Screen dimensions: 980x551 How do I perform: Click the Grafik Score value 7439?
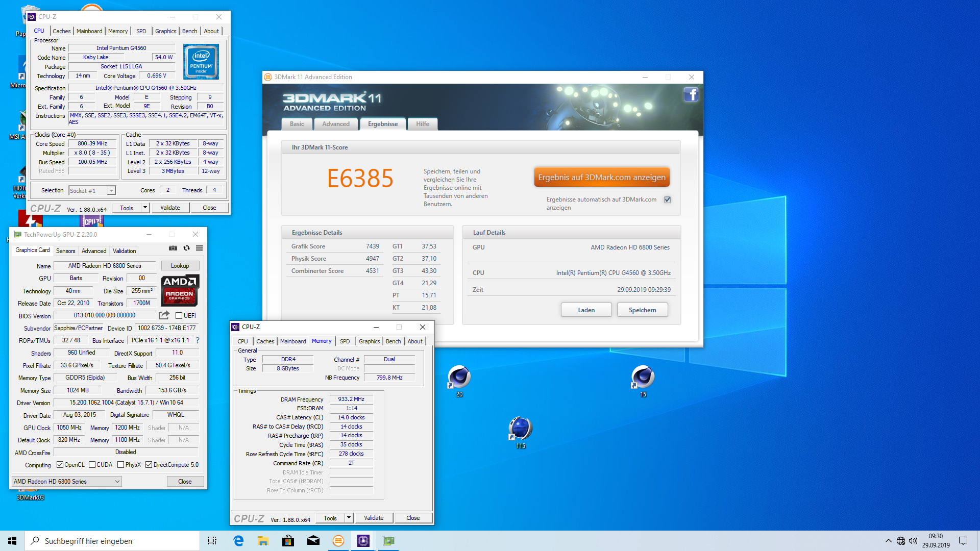tap(372, 246)
